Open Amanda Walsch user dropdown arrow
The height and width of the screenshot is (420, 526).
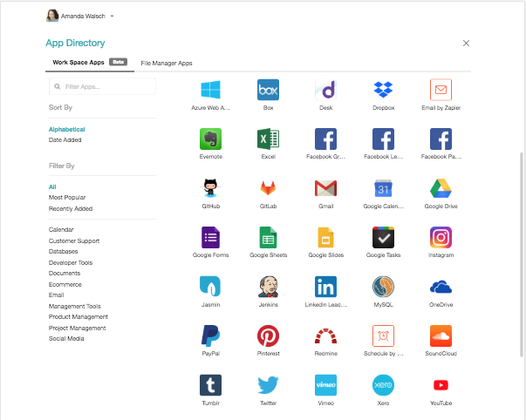[112, 16]
